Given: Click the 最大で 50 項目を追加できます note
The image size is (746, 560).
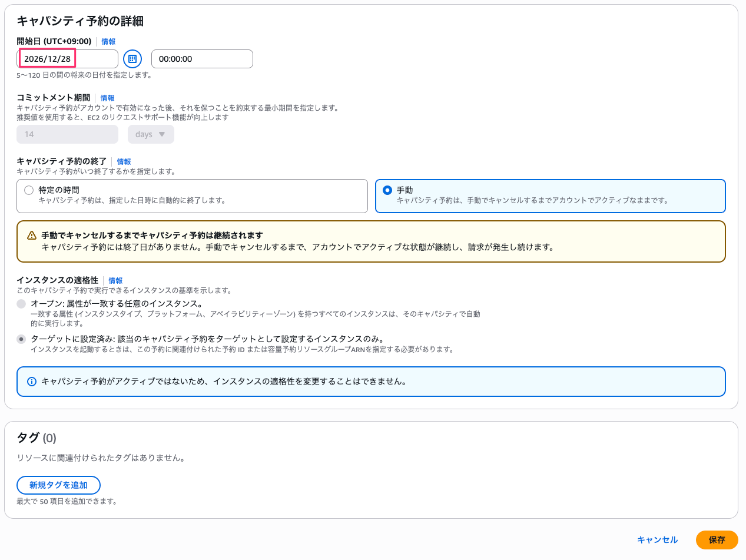Looking at the screenshot, I should tap(67, 502).
